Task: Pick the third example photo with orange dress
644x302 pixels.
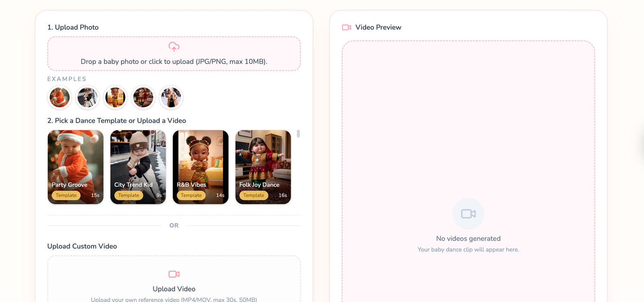Action: [x=116, y=98]
